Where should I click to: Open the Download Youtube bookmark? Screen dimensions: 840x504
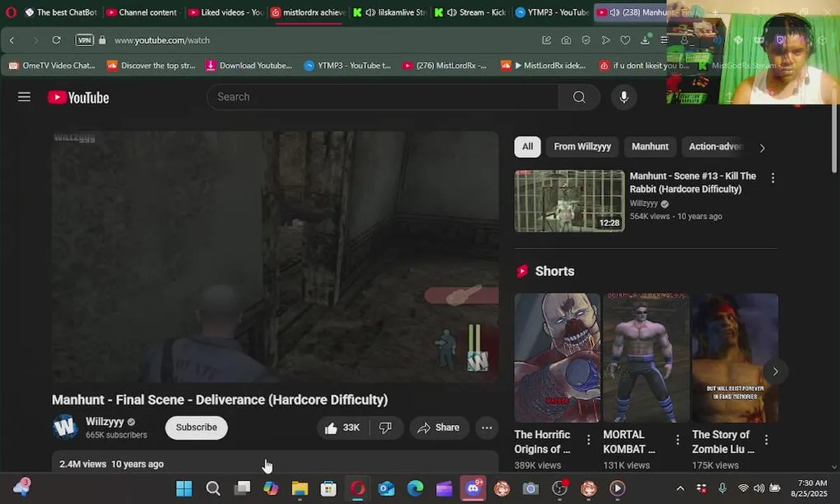coord(249,66)
